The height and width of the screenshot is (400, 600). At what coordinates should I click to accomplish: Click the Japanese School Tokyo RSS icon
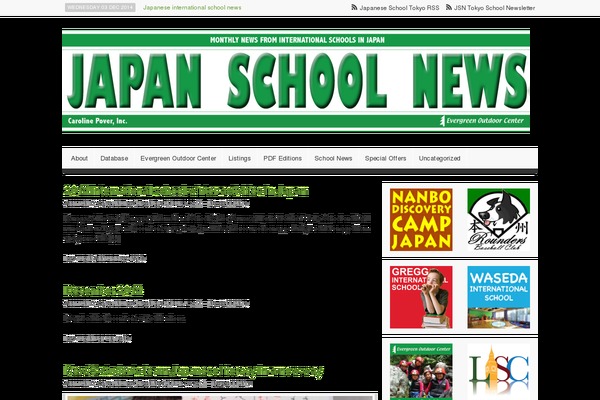pos(354,7)
